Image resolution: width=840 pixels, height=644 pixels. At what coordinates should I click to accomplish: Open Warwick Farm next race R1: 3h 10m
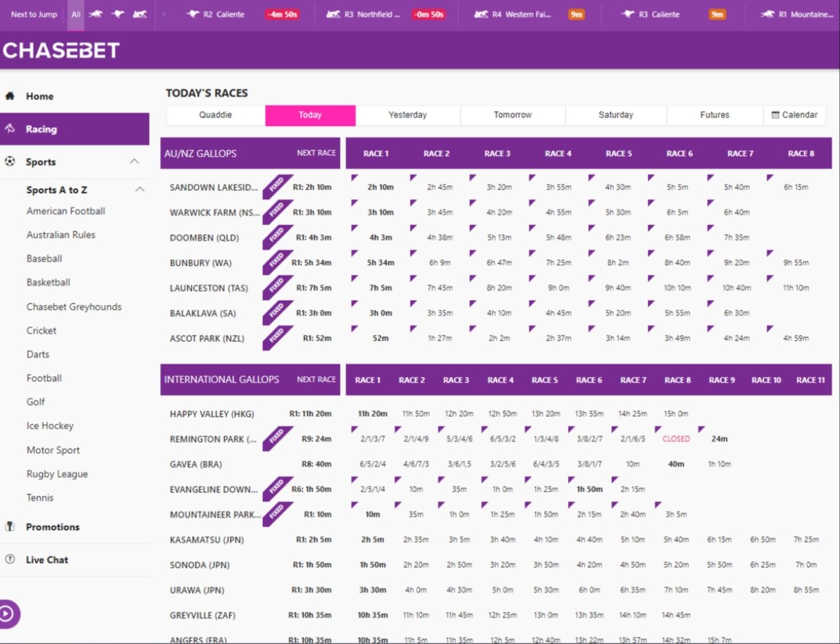click(312, 212)
